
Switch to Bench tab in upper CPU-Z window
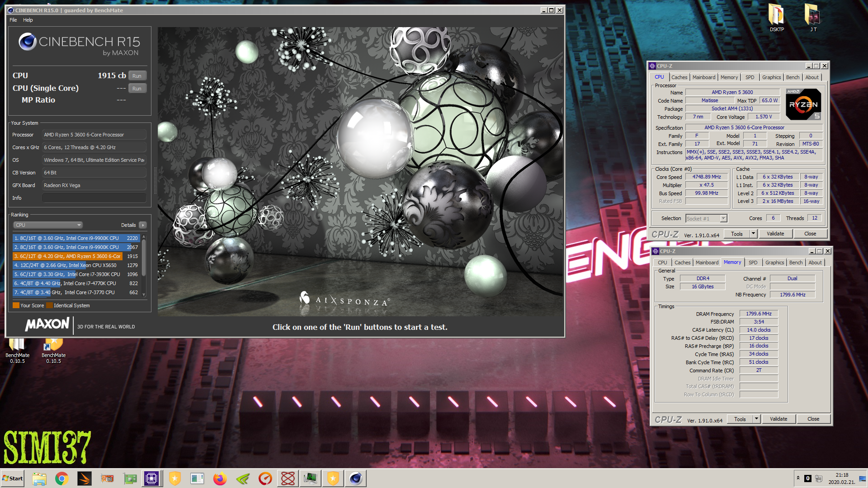793,77
